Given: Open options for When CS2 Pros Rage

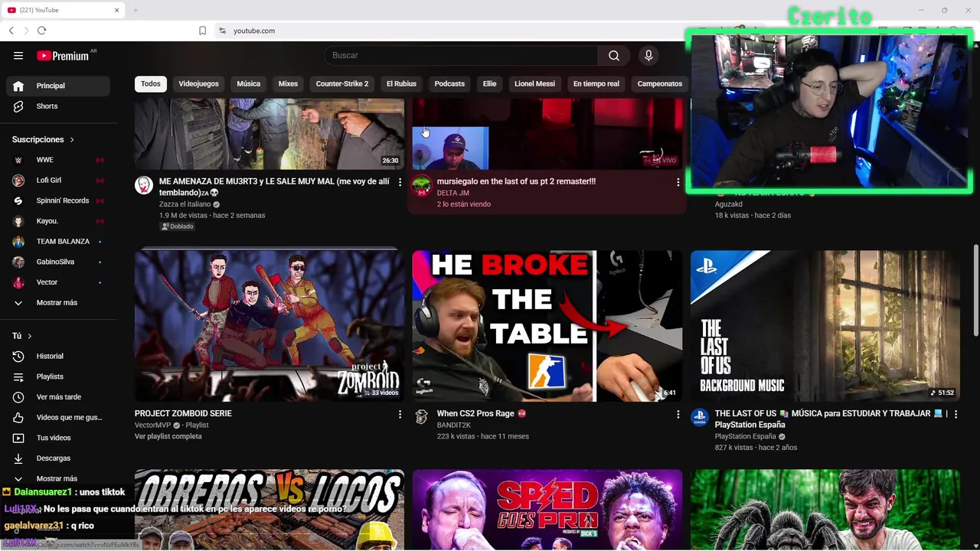Looking at the screenshot, I should coord(678,414).
